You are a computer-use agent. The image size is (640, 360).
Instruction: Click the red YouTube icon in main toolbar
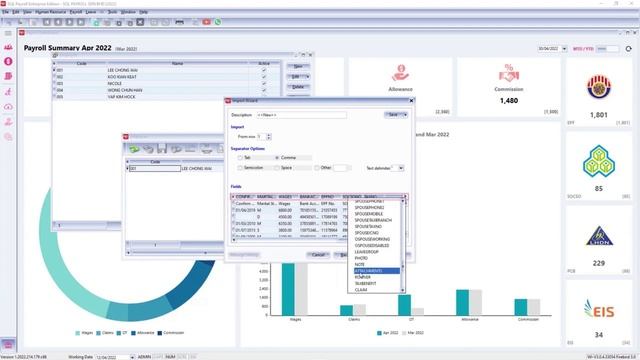coord(207,22)
